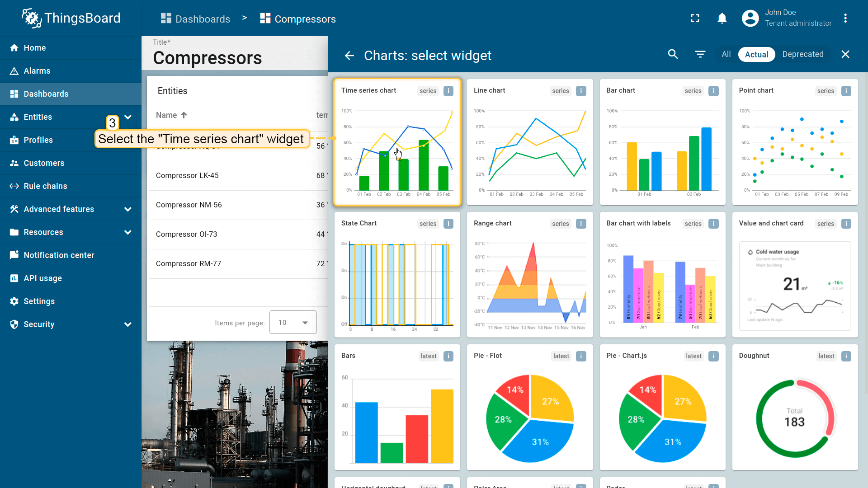The height and width of the screenshot is (488, 868).
Task: Select the Actual widgets filter
Action: [x=756, y=54]
